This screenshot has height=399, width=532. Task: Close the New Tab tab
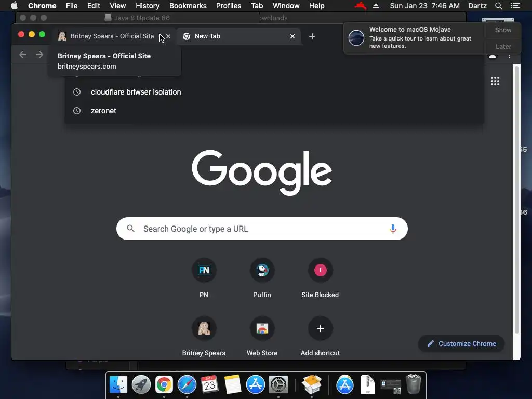pyautogui.click(x=292, y=36)
